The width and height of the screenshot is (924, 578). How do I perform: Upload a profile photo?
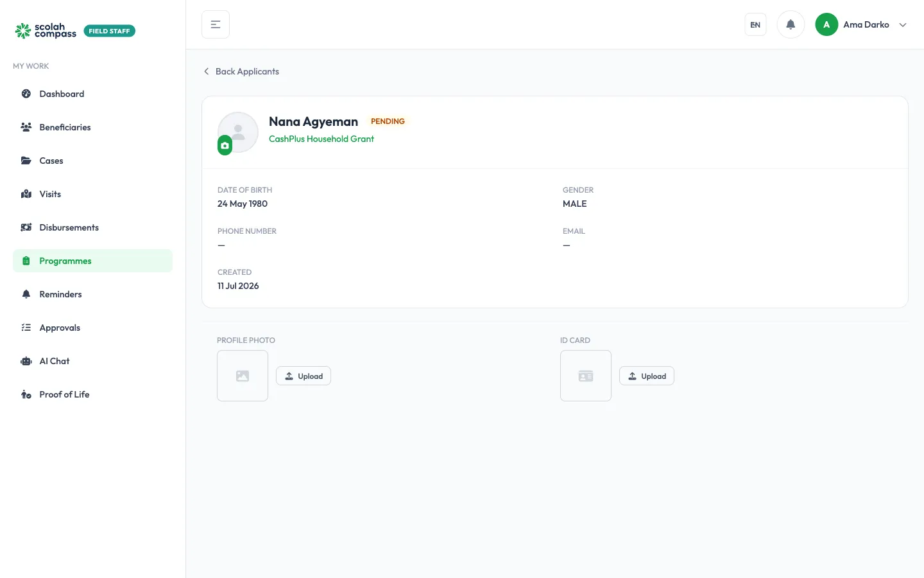(x=304, y=376)
